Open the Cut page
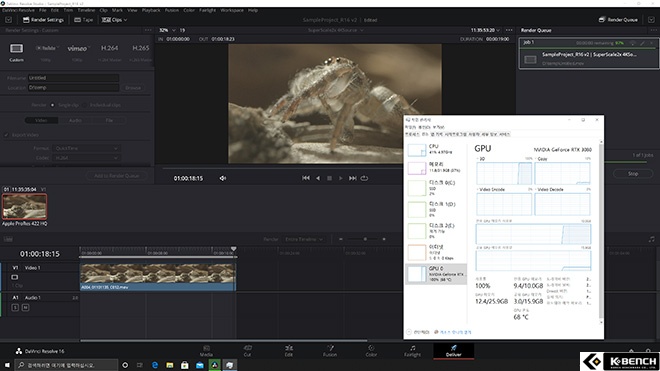 [x=248, y=351]
